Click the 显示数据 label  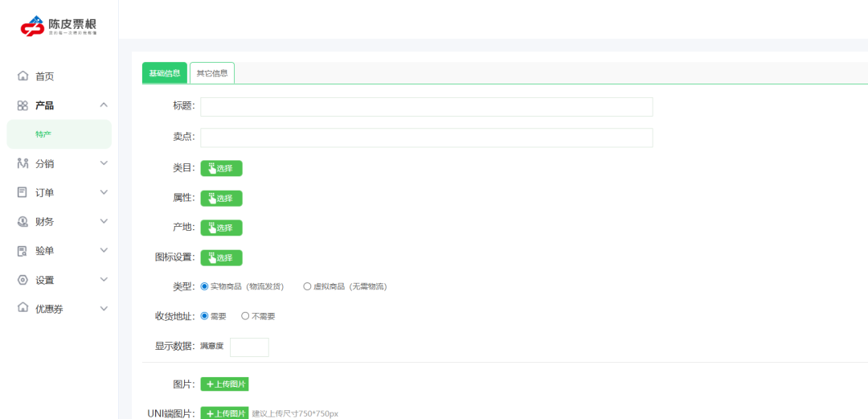(x=175, y=347)
